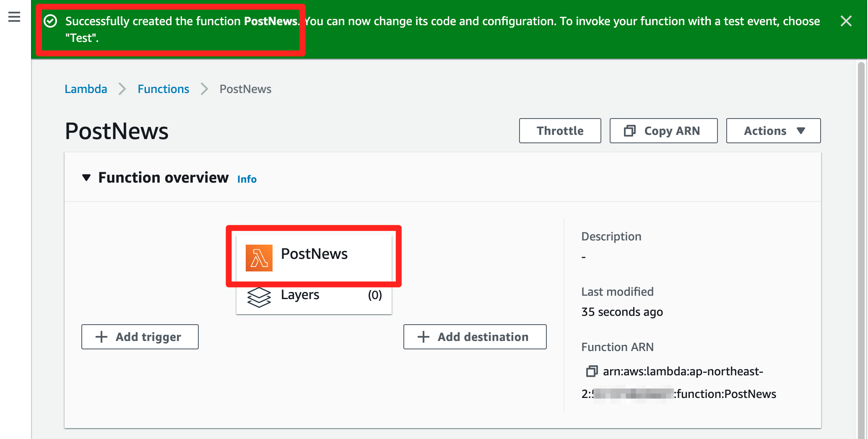
Task: Click the Layers stack icon
Action: (259, 297)
